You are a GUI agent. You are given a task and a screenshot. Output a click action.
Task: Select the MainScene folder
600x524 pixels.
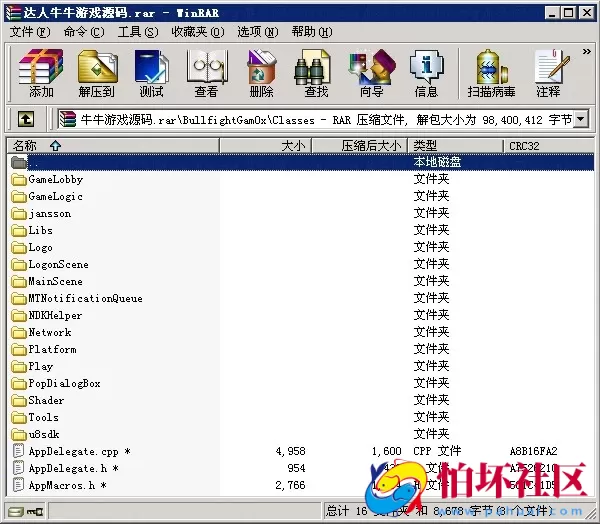(47, 281)
